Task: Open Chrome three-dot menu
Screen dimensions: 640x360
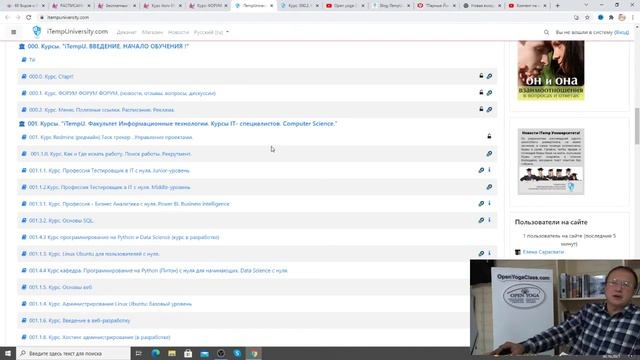Action: [633, 18]
